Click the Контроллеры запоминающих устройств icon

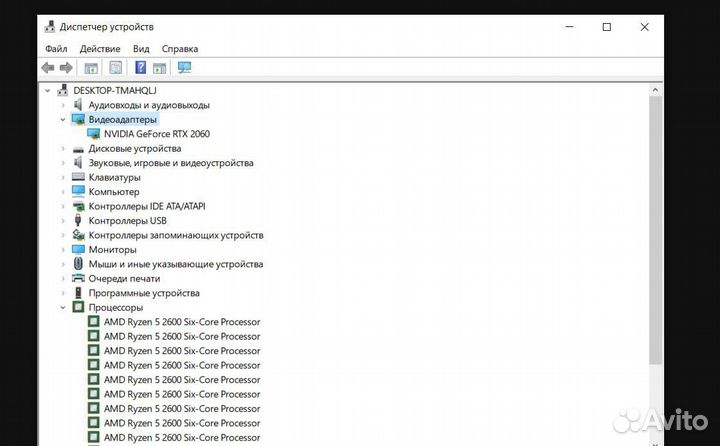pos(79,235)
